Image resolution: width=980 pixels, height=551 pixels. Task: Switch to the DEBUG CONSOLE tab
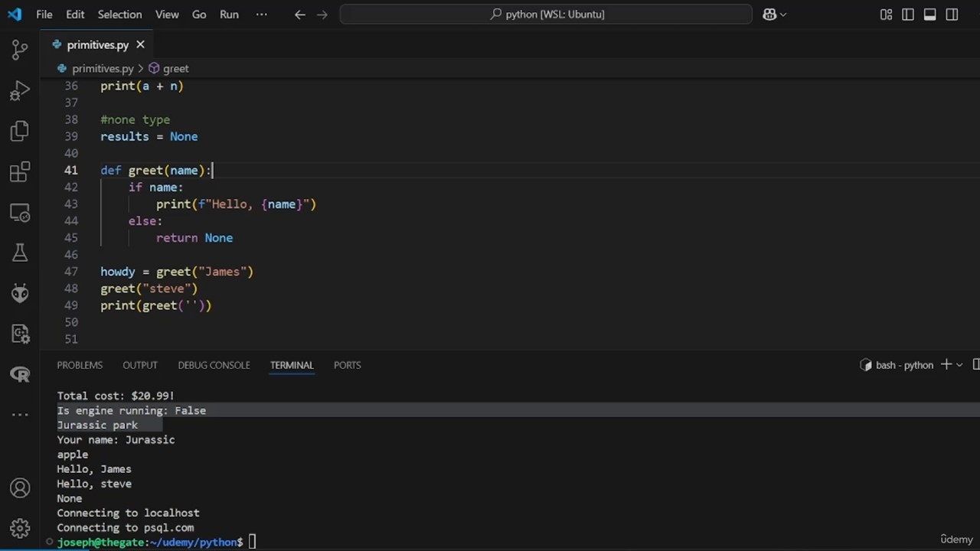(214, 365)
